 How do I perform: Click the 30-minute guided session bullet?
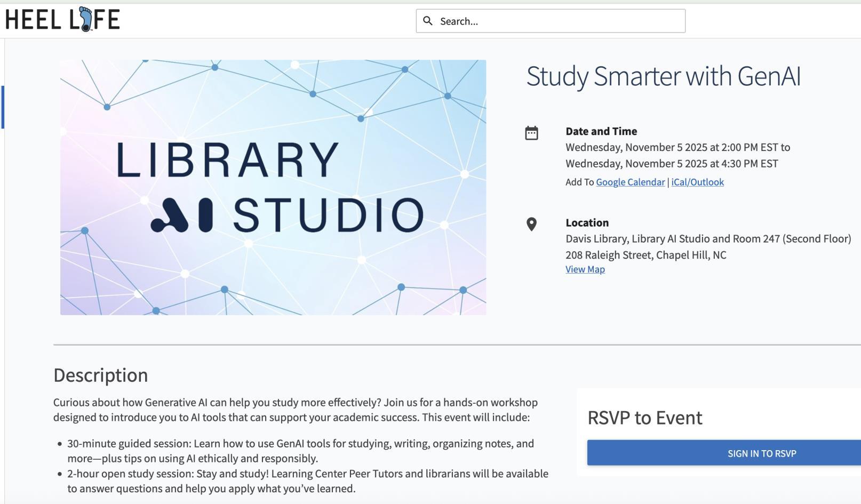pos(300,451)
